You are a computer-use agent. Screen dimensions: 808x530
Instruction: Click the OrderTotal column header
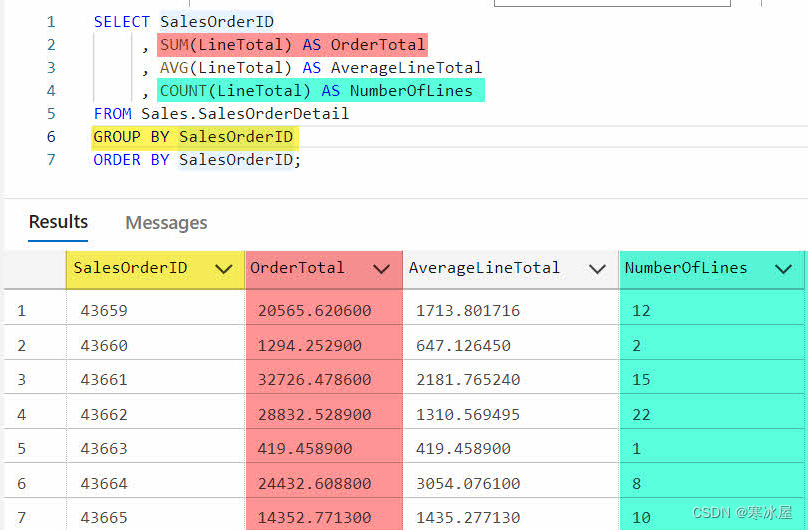pos(324,269)
